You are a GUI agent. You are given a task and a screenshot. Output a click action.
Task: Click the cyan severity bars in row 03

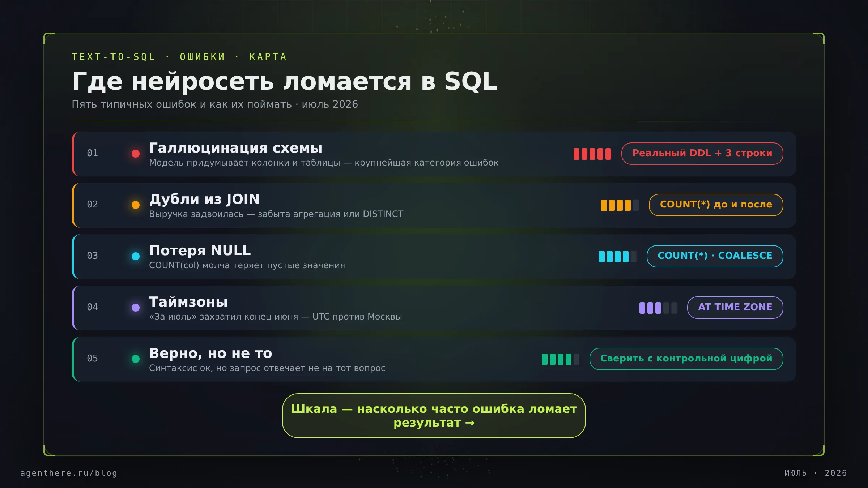click(x=618, y=257)
